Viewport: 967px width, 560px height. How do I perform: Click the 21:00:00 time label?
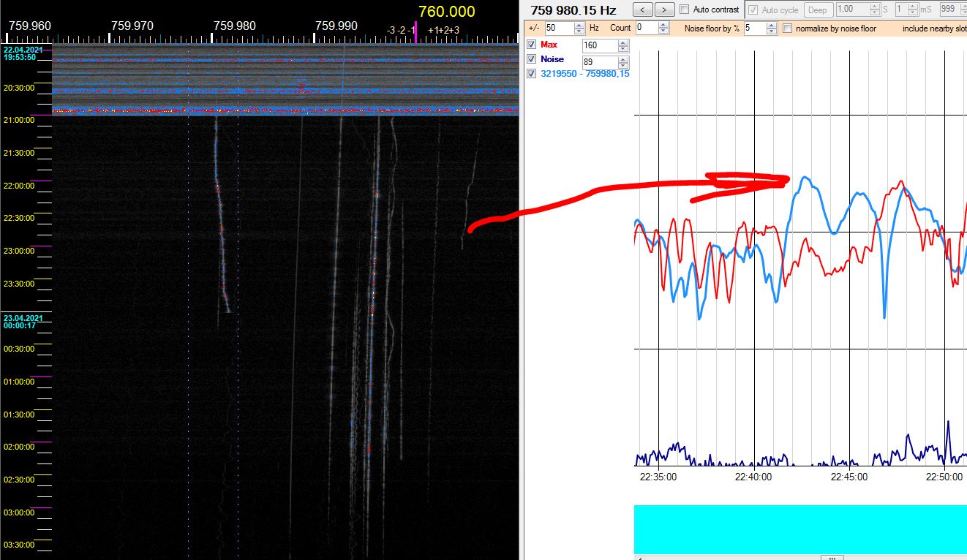[18, 120]
